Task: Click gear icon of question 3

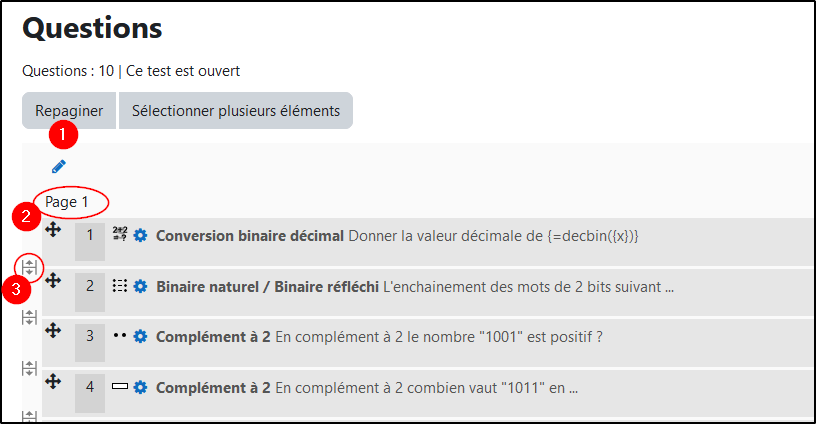Action: click(140, 337)
